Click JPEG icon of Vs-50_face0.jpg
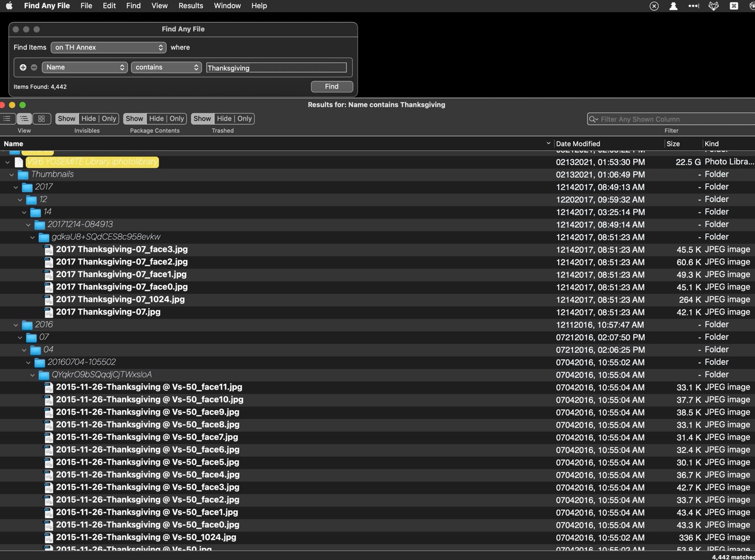The height and width of the screenshot is (560, 755). click(49, 525)
